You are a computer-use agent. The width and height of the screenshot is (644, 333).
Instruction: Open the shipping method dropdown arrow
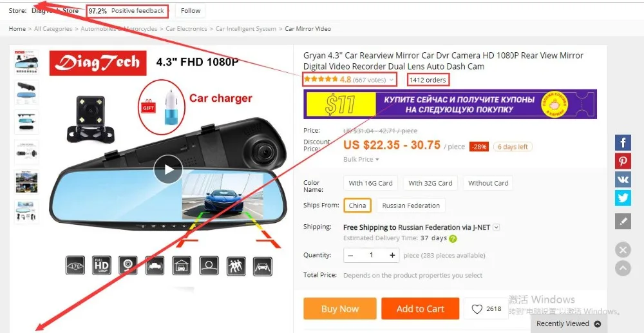[496, 227]
